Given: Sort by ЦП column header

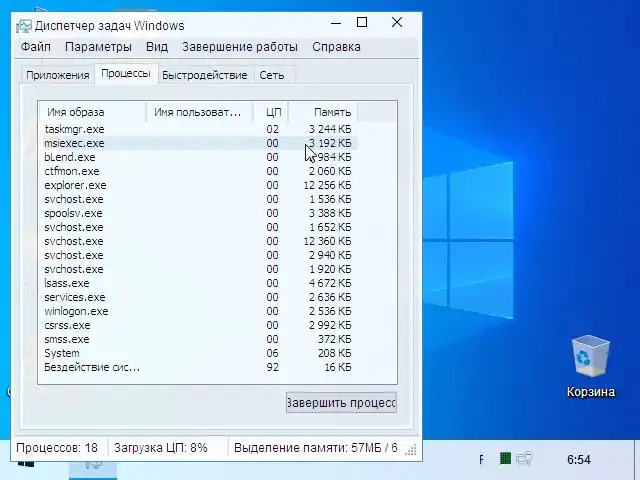Looking at the screenshot, I should click(271, 112).
